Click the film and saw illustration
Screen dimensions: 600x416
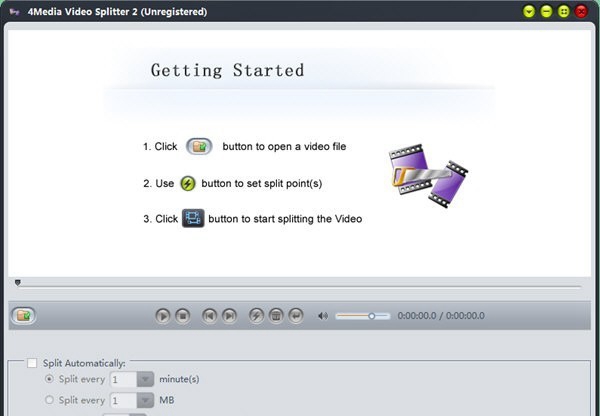coord(429,176)
